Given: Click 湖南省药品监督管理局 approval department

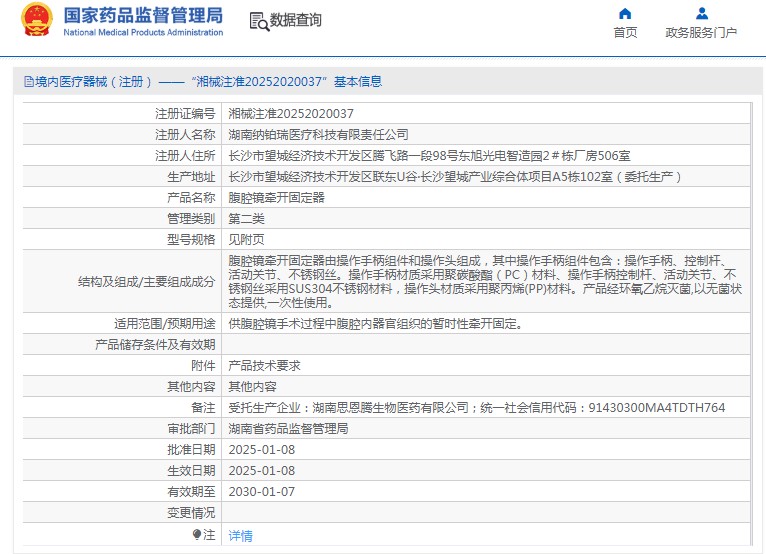Looking at the screenshot, I should (x=288, y=429).
